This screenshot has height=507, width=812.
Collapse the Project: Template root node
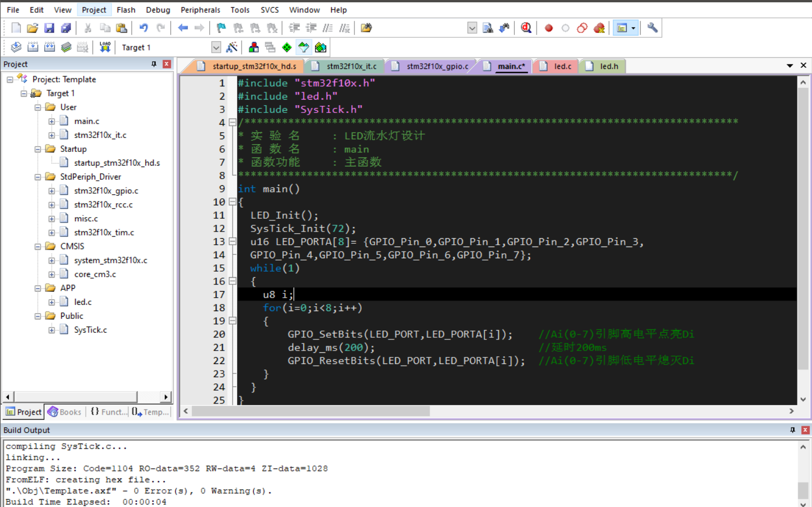point(10,80)
